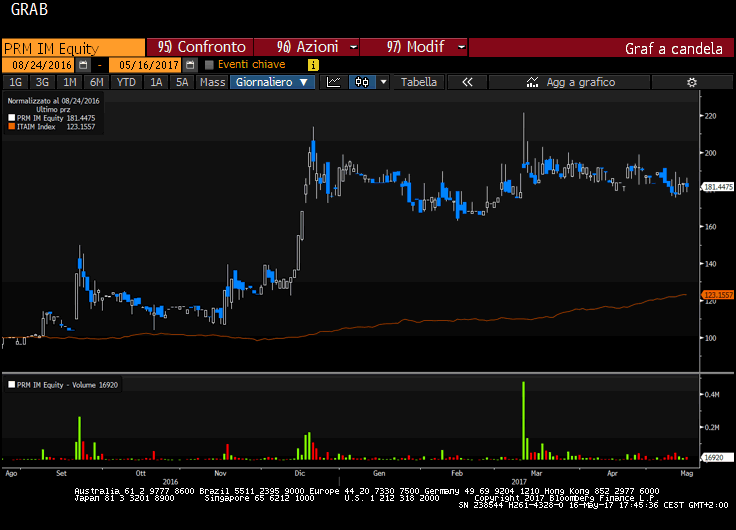Click the PRM IM Equity ticker field
Screen dimensions: 736x530
[73, 47]
